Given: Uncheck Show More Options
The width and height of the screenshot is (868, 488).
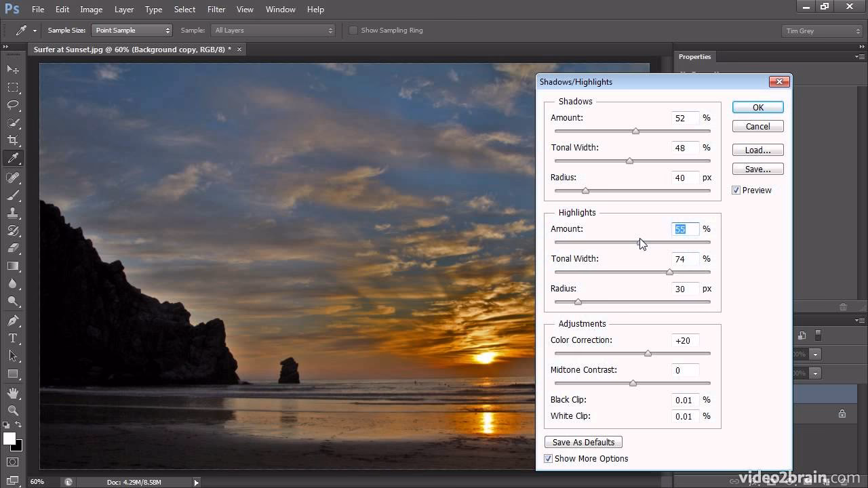Looking at the screenshot, I should [x=548, y=458].
